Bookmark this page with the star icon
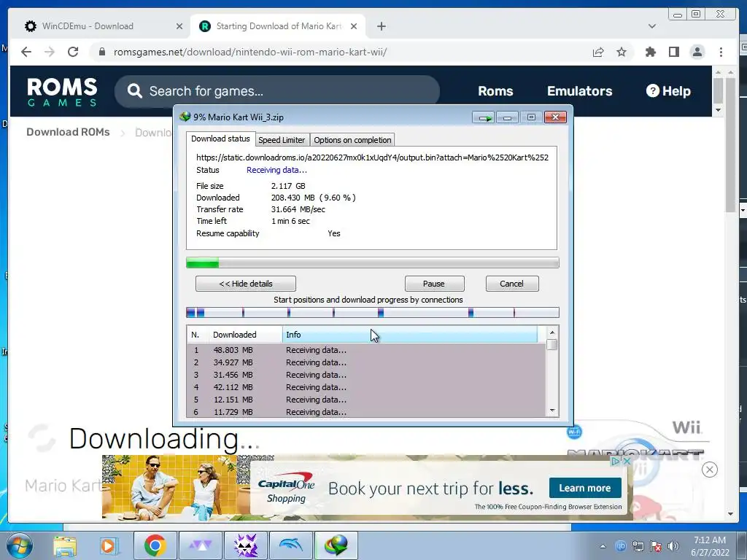The height and width of the screenshot is (560, 747). [x=622, y=52]
